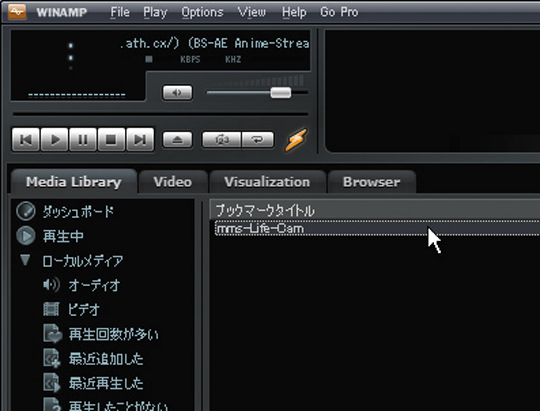Select the mms-Life-Cam bookmark entry
The width and height of the screenshot is (540, 411).
[377, 228]
